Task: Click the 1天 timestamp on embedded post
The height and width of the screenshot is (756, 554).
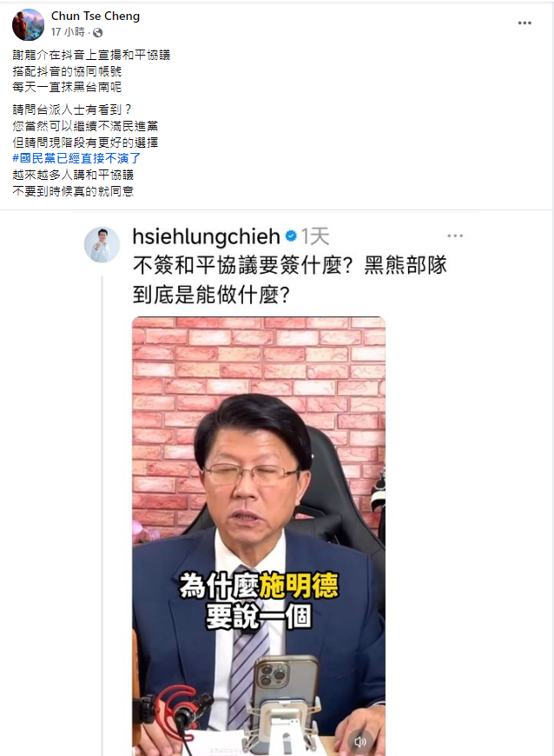Action: 315,236
